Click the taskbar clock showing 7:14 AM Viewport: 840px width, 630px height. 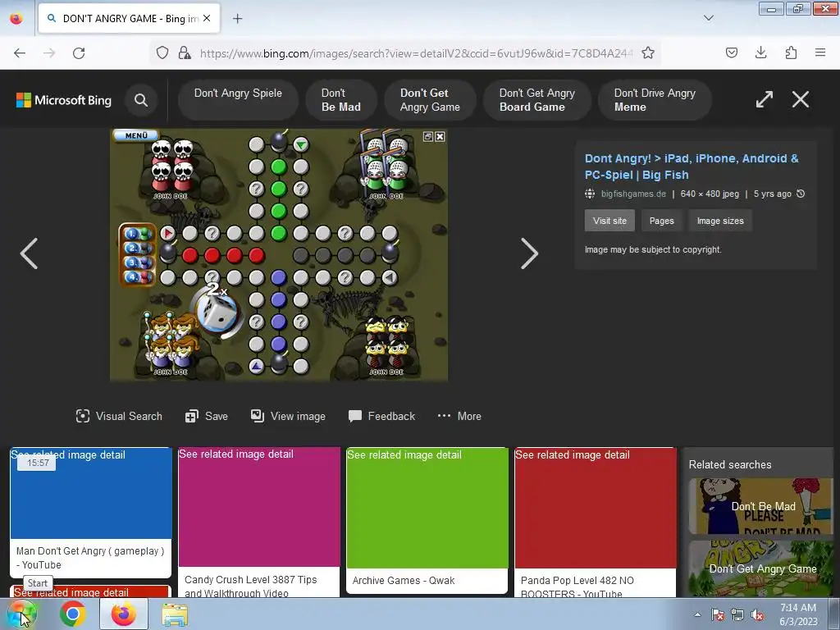798,614
